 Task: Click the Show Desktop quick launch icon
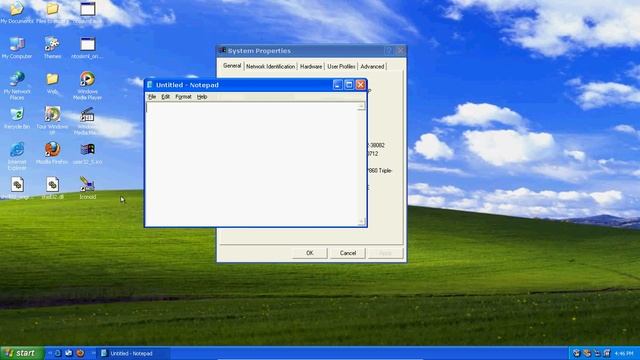pos(69,353)
